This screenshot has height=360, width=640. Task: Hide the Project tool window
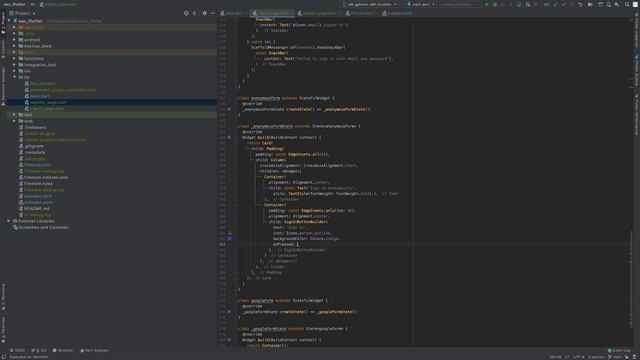click(212, 13)
